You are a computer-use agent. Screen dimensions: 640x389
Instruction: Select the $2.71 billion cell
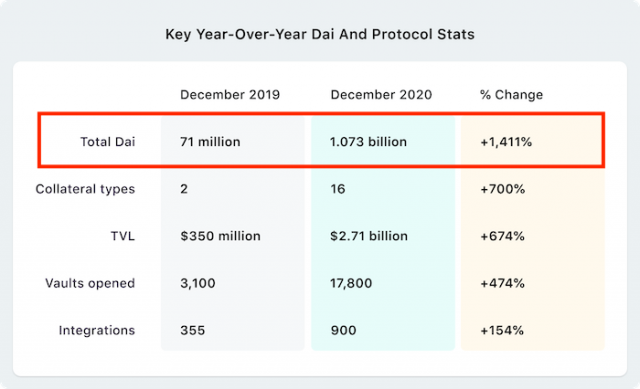[369, 236]
